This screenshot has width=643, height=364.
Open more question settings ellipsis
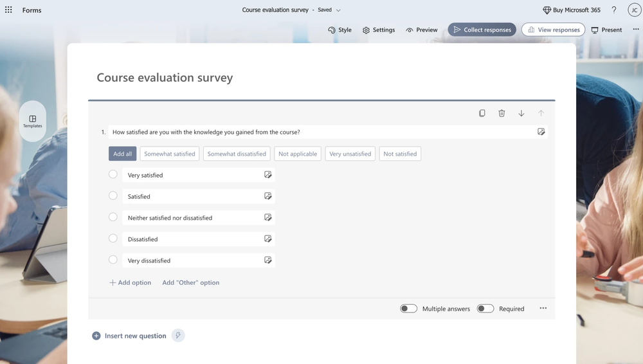(543, 309)
